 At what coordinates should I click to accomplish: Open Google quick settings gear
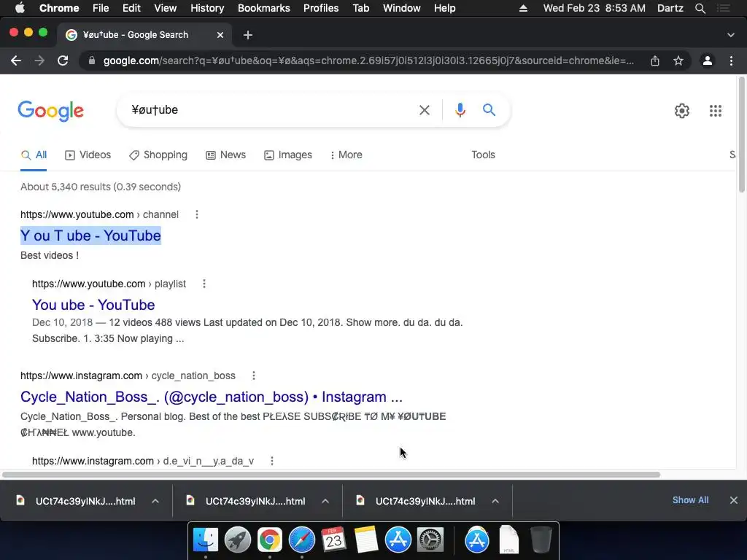682,111
